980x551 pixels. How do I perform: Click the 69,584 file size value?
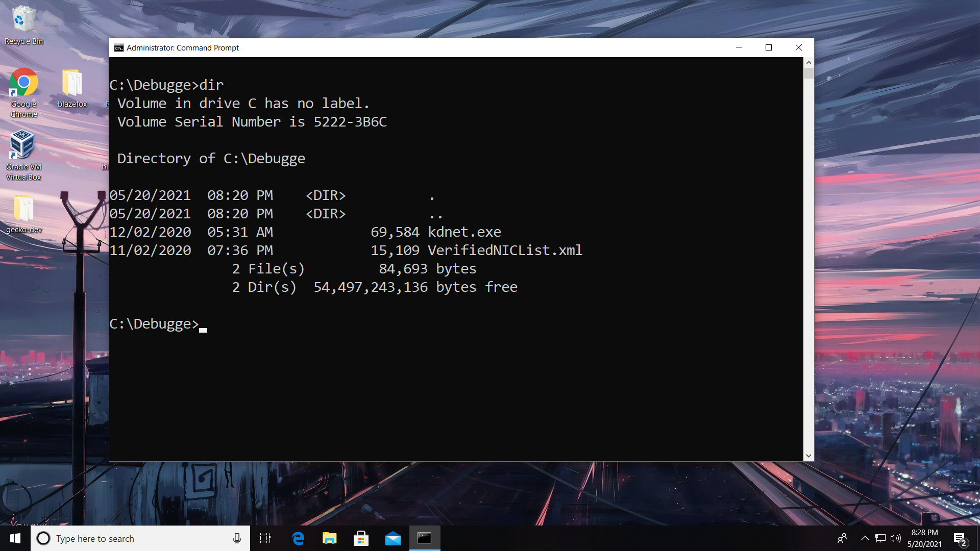coord(395,232)
